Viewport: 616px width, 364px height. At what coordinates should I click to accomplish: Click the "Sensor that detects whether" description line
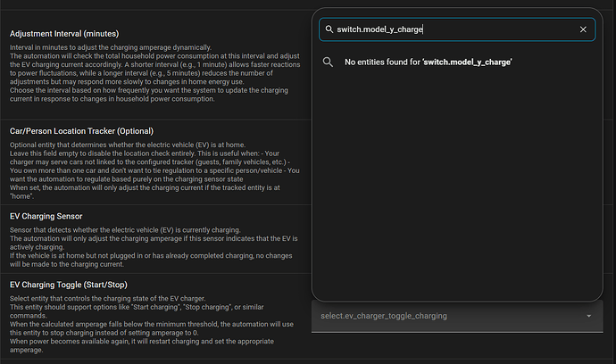pyautogui.click(x=125, y=230)
